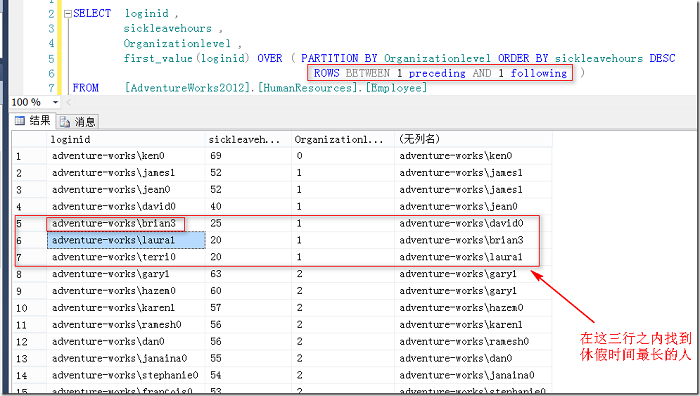Open the 100 % zoom dropdown
Screen dimensions: 700x396
coord(55,102)
